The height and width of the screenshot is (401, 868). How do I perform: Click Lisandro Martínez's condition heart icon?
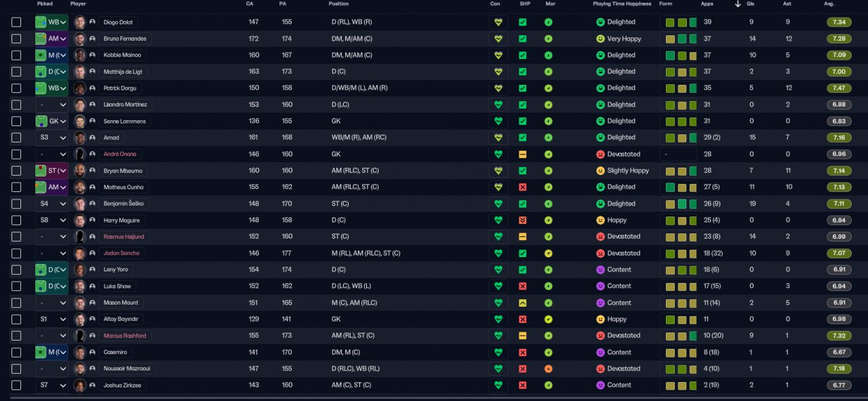tap(498, 104)
